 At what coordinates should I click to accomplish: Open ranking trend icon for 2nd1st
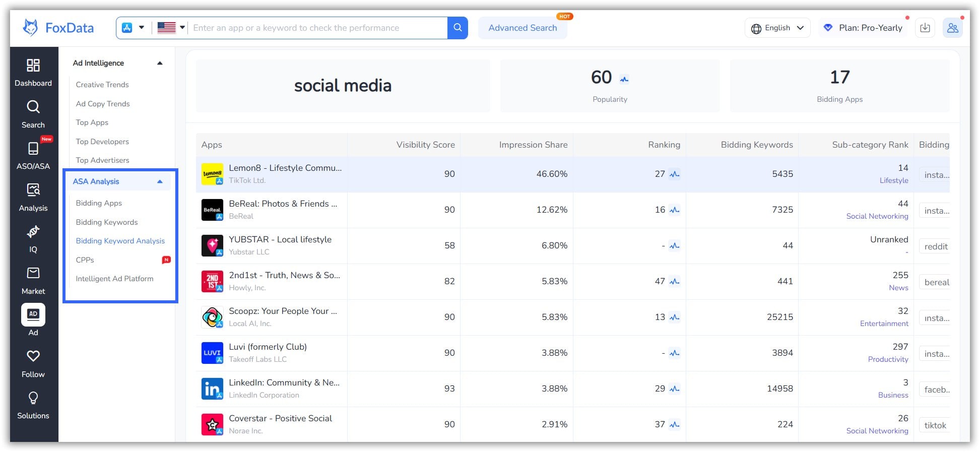pyautogui.click(x=675, y=282)
